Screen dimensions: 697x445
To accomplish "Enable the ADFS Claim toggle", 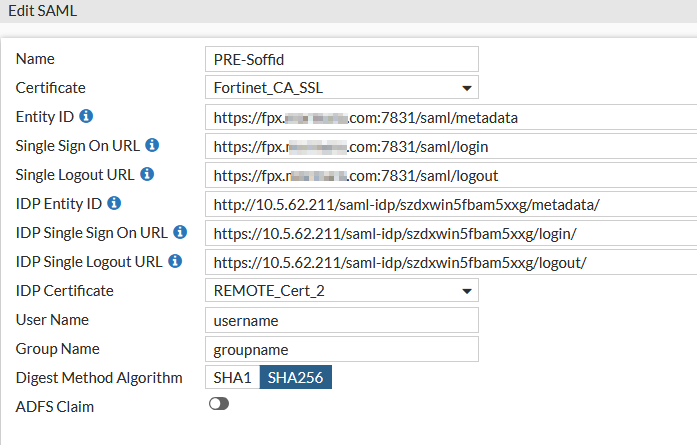I will coord(218,404).
